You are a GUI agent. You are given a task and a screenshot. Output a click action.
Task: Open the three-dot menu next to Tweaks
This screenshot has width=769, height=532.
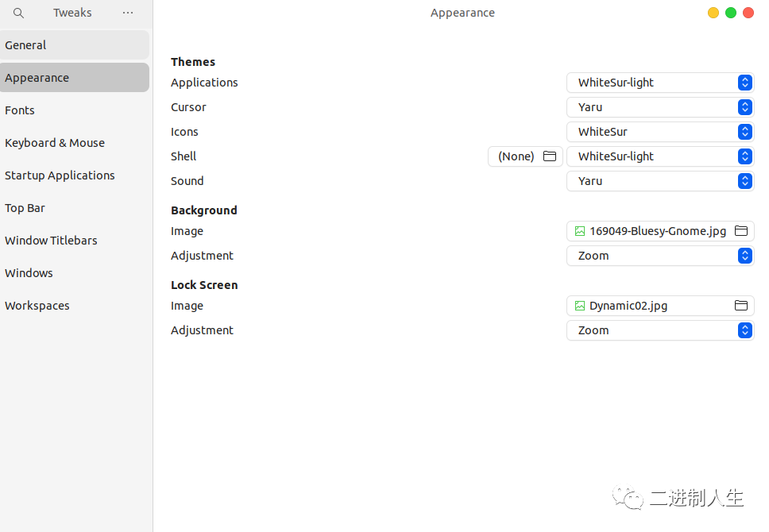[x=128, y=13]
